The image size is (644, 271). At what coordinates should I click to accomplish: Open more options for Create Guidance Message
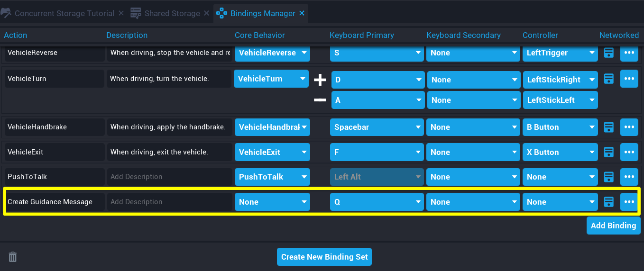629,202
